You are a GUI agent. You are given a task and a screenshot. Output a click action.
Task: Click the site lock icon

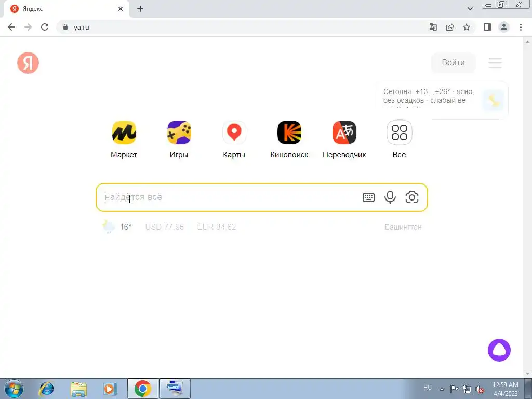pos(65,27)
